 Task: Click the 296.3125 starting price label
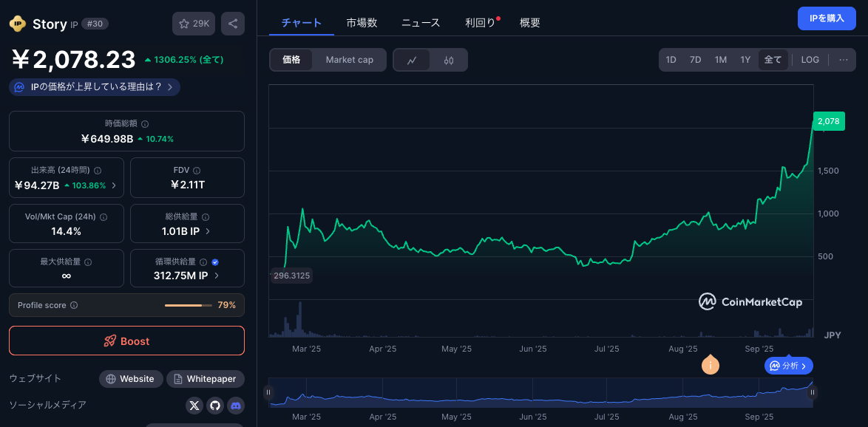click(292, 276)
